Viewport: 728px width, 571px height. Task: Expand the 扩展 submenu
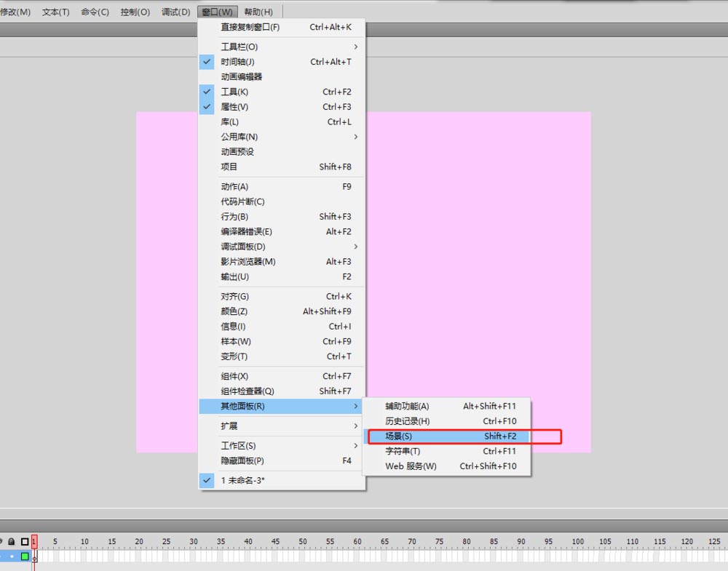click(x=282, y=426)
